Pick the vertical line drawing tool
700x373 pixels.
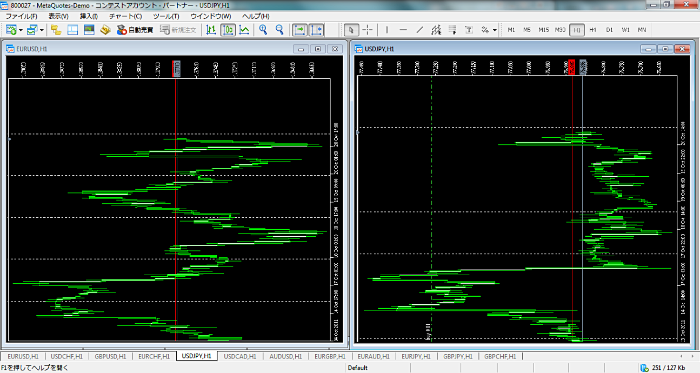pos(387,30)
